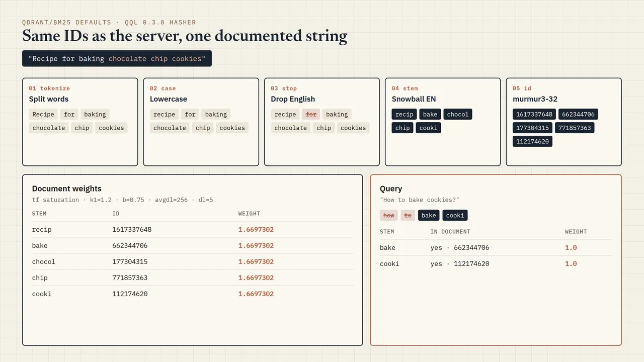
Task: Click the "WEIGHT" column header in Document weights
Action: pyautogui.click(x=250, y=214)
